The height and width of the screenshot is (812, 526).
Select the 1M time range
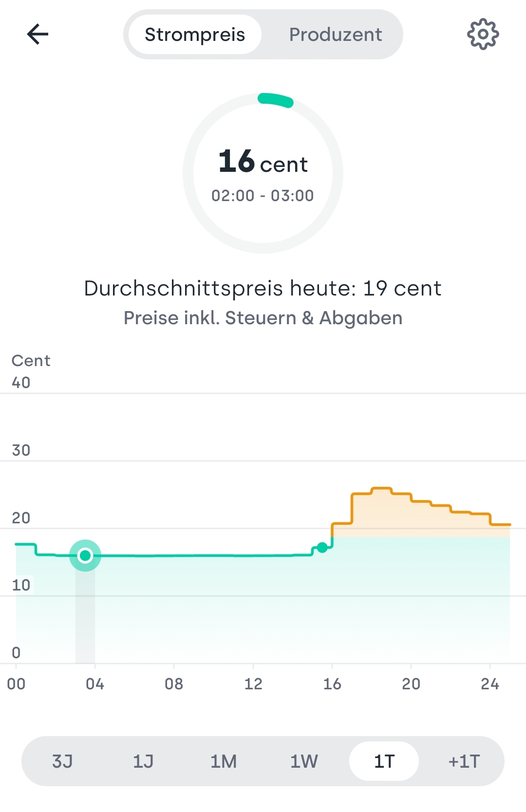pyautogui.click(x=224, y=761)
